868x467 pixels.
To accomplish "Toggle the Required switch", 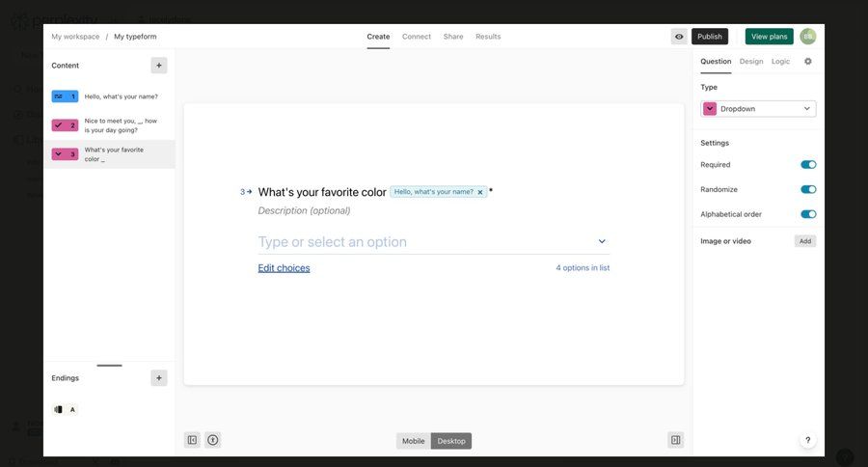I will pyautogui.click(x=808, y=165).
